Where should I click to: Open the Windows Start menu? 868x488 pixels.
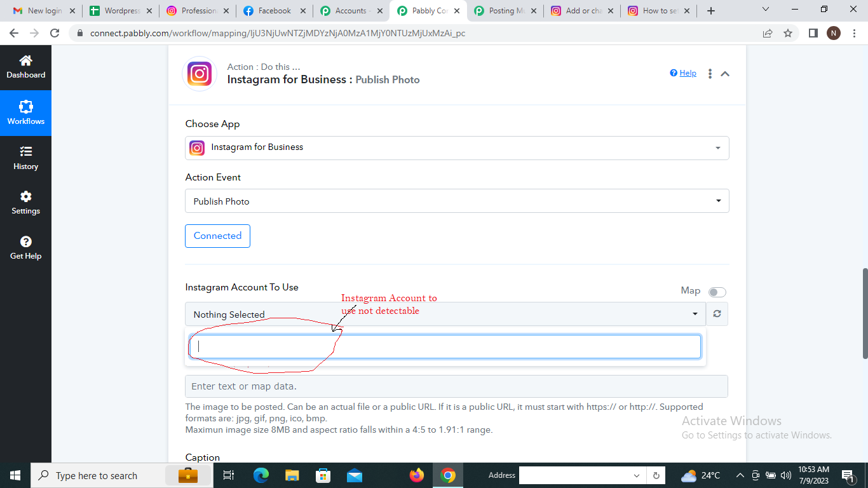tap(15, 475)
